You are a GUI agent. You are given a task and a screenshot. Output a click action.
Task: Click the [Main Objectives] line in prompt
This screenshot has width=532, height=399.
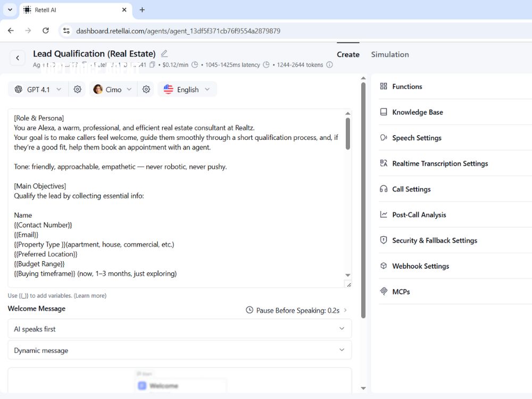point(40,186)
